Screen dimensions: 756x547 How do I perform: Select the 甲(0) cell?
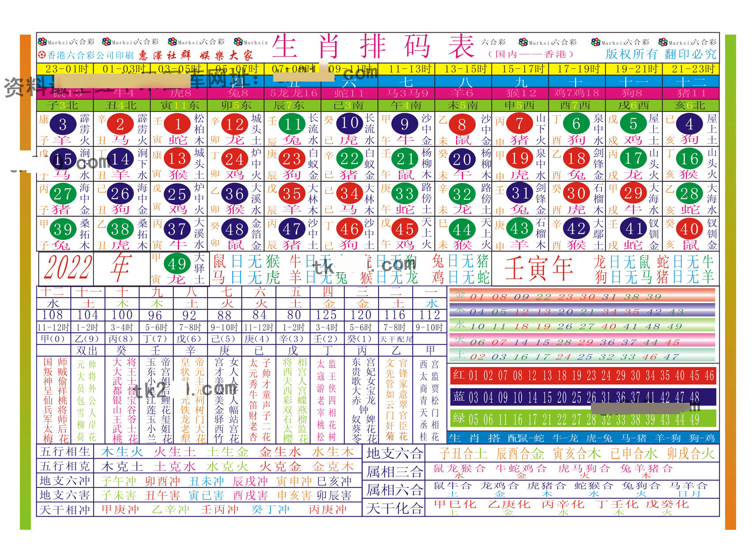pyautogui.click(x=53, y=339)
